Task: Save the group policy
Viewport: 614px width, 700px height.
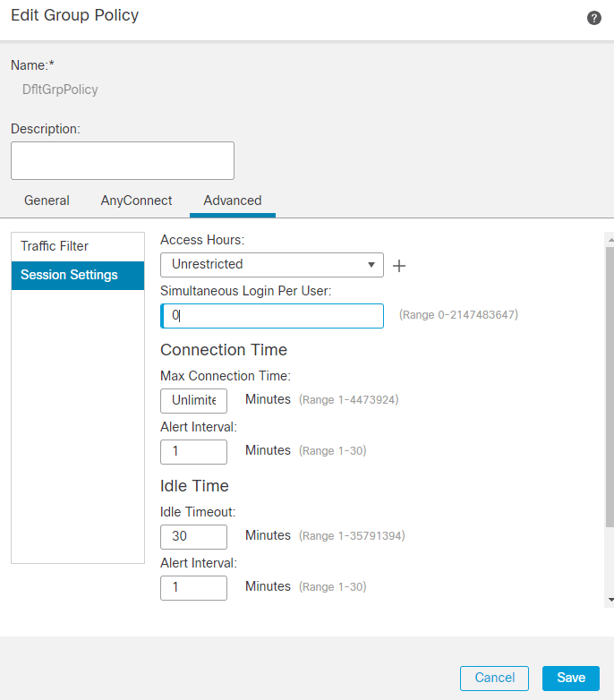Action: pos(571,678)
